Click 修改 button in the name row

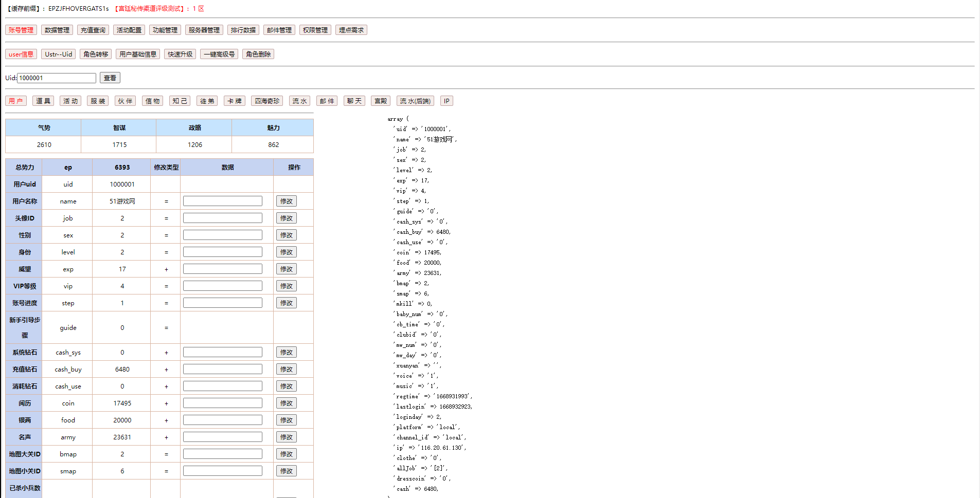click(x=286, y=201)
